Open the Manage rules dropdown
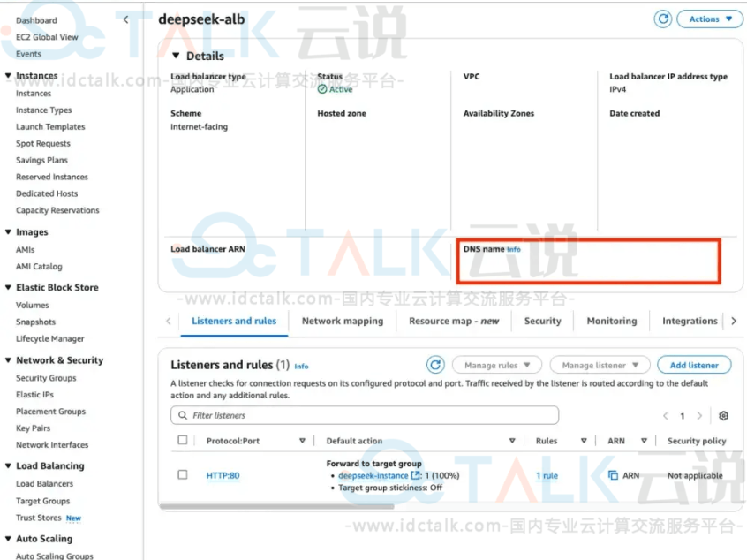 [x=497, y=365]
